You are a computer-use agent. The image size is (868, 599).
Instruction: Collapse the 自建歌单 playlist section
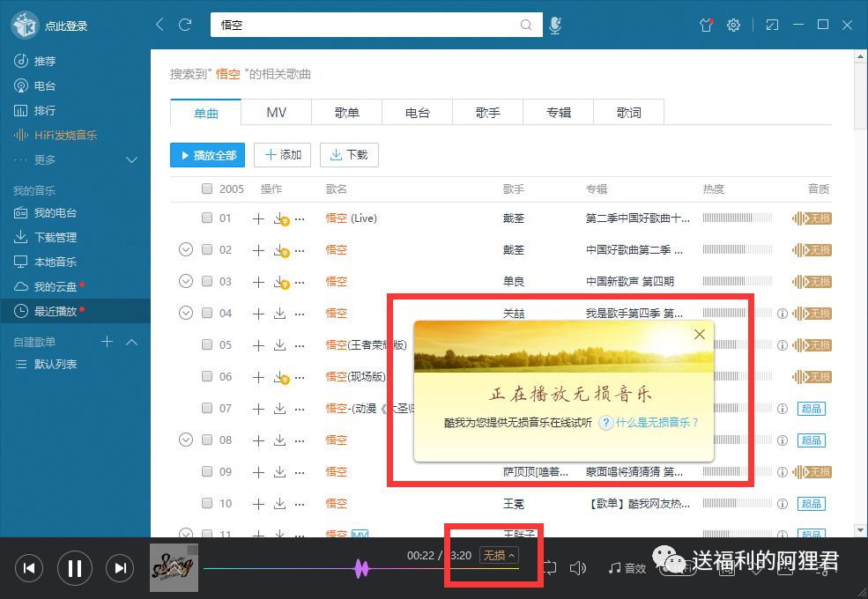coord(132,342)
